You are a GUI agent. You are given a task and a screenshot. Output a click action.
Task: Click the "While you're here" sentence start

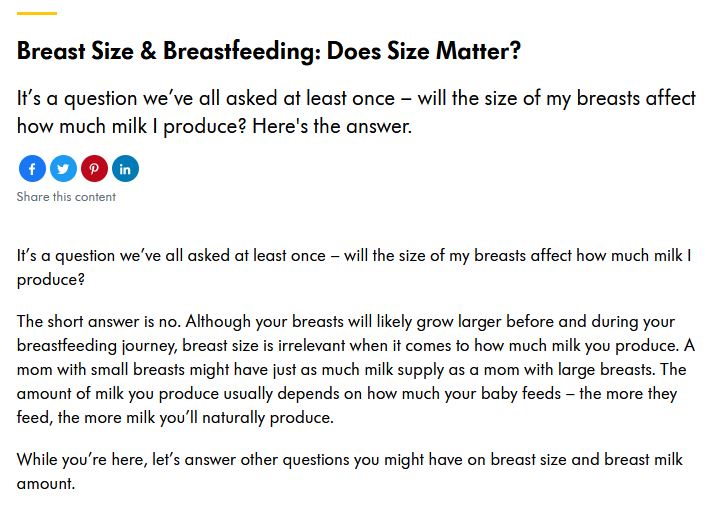[82, 460]
